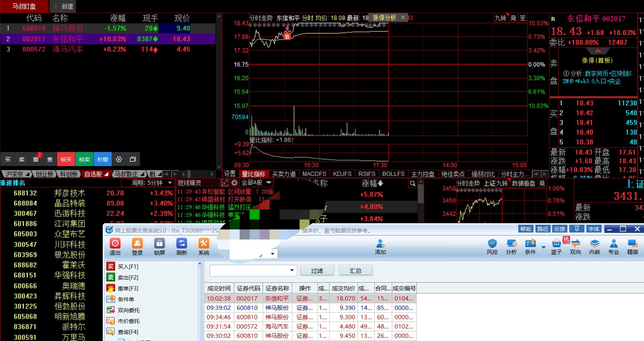Select the BOLLFS indicator tab
The height and width of the screenshot is (341, 644).
coord(393,174)
